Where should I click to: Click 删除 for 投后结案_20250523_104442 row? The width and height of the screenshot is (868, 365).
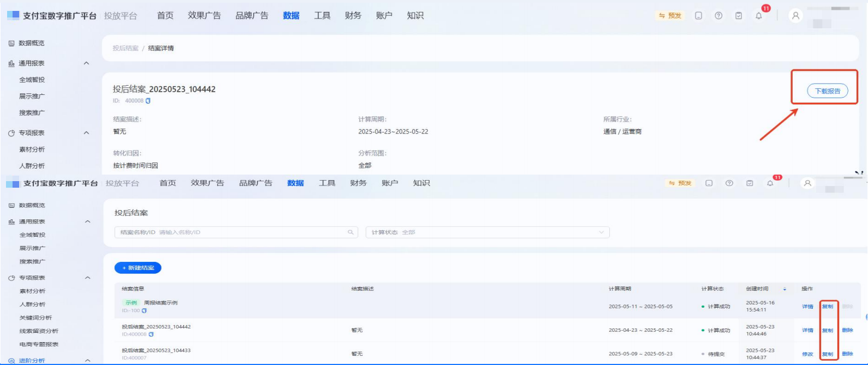pos(847,331)
